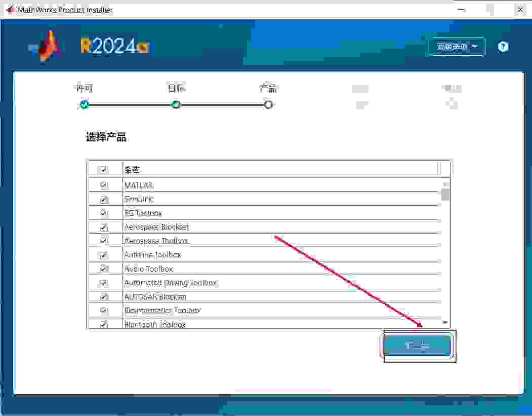Screen dimensions: 532x416
Task: Select the Automated Driving Toolbox row text
Action: 170,283
